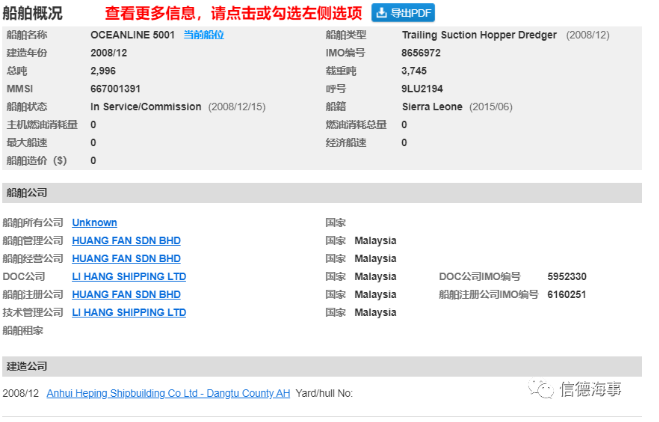Open HUANG FAN SDN BHD beside 船舶经营公司

click(x=126, y=259)
